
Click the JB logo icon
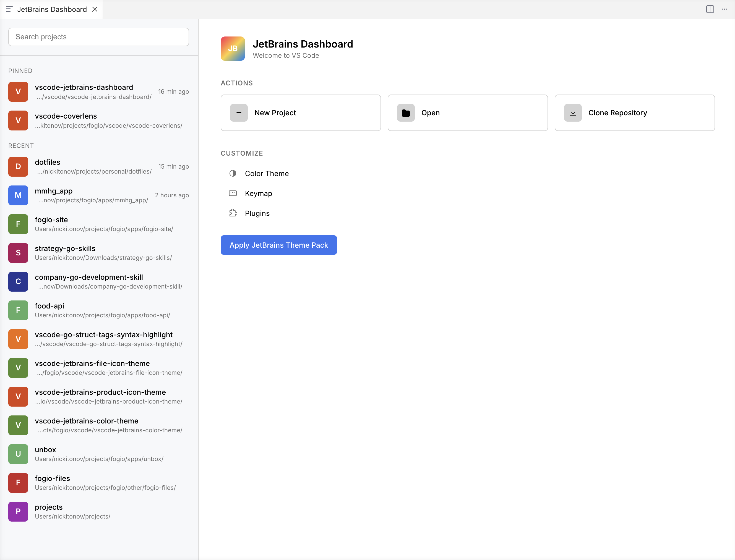click(x=233, y=49)
